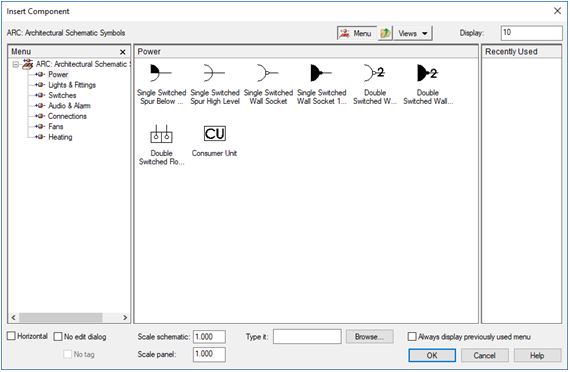The image size is (570, 372).
Task: Insert the Consumer Unit CU symbol
Action: click(214, 134)
